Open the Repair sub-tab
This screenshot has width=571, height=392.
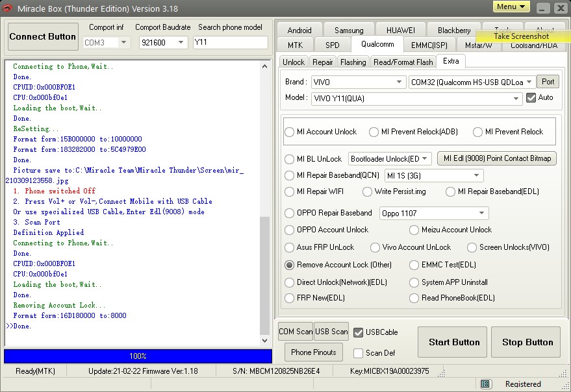point(323,62)
